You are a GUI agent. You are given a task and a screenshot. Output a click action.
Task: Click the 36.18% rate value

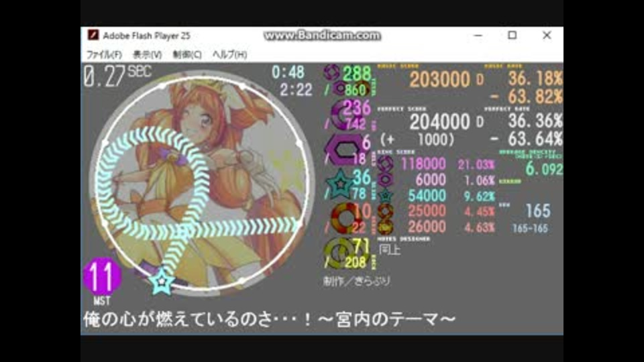535,78
